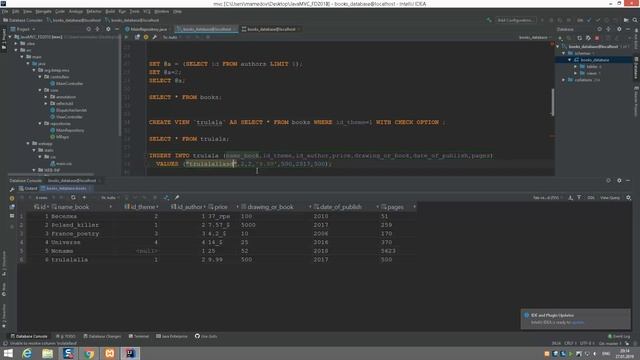Viewport: 640px width, 360px height.
Task: Open the Database Changes tool window tab
Action: (102, 336)
